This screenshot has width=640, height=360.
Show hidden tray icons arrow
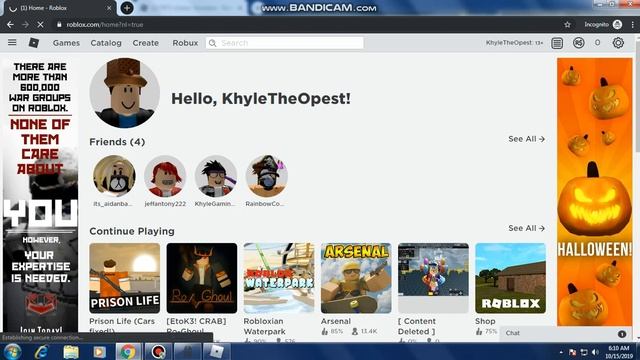coord(561,352)
